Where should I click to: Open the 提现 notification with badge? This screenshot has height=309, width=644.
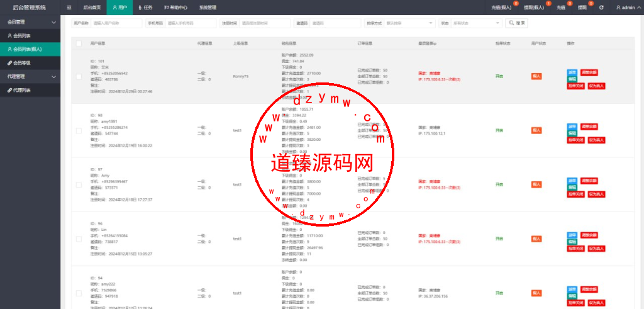(582, 8)
